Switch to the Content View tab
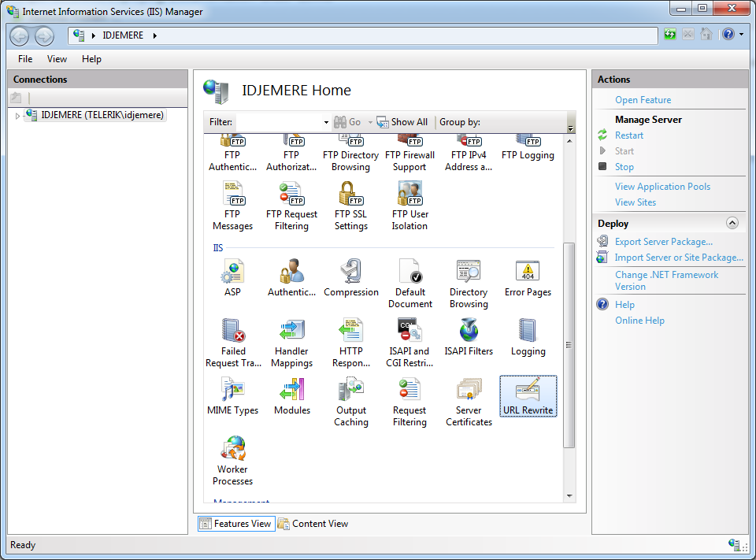 313,524
